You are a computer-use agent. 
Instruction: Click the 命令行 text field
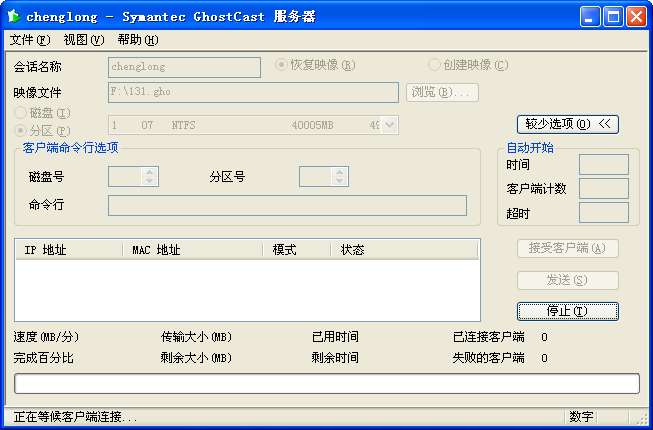[287, 206]
